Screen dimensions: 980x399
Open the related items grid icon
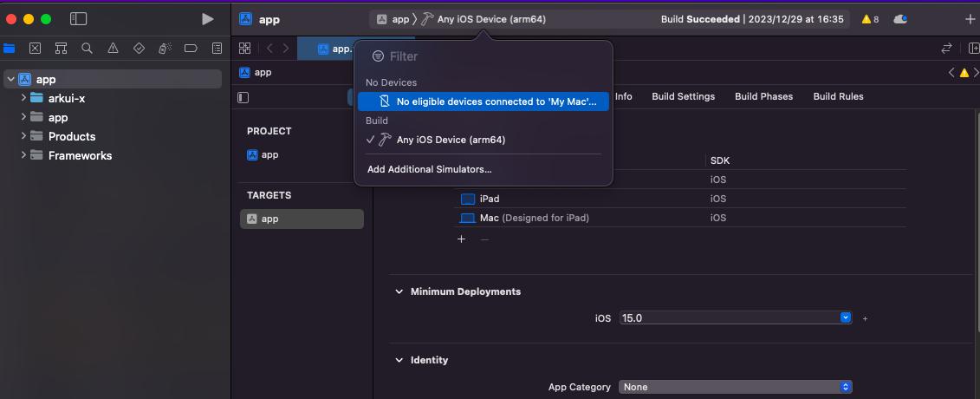tap(245, 49)
